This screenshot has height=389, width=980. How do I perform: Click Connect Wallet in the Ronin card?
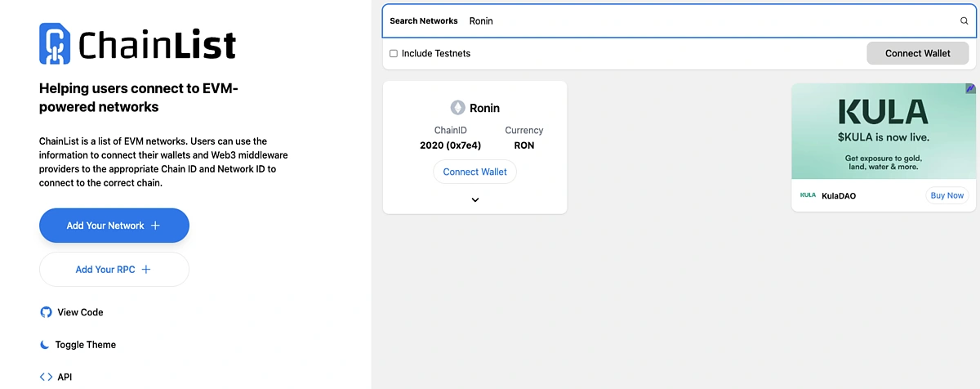(x=475, y=172)
